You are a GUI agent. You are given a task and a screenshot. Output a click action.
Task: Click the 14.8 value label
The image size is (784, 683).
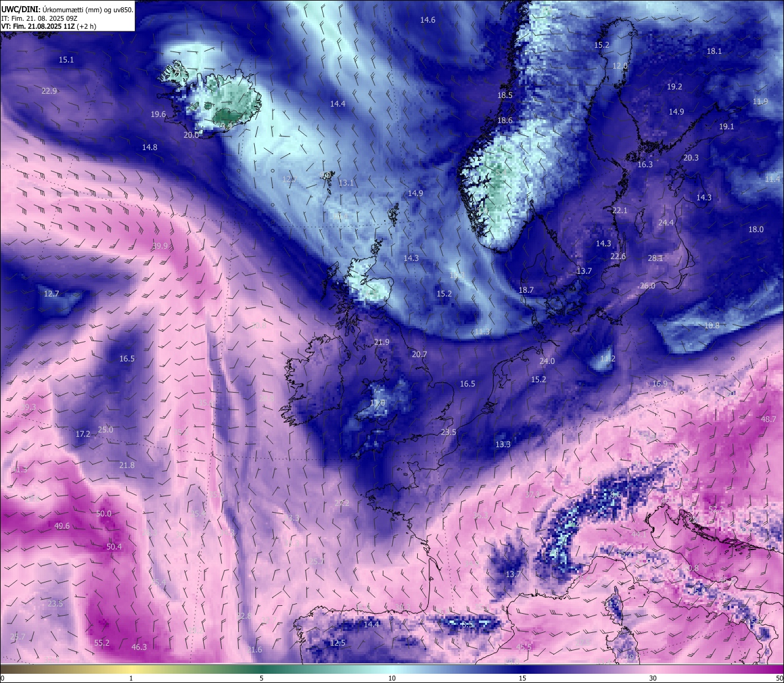149,148
